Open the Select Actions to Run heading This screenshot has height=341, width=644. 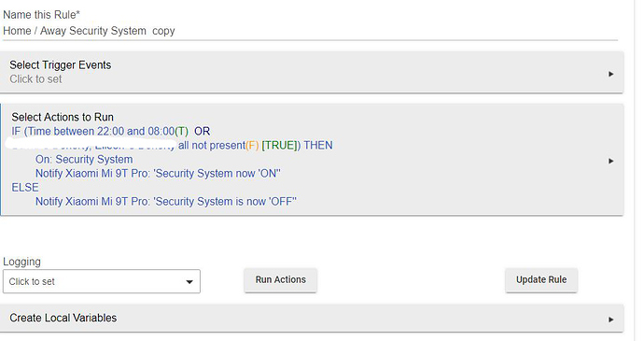(63, 117)
